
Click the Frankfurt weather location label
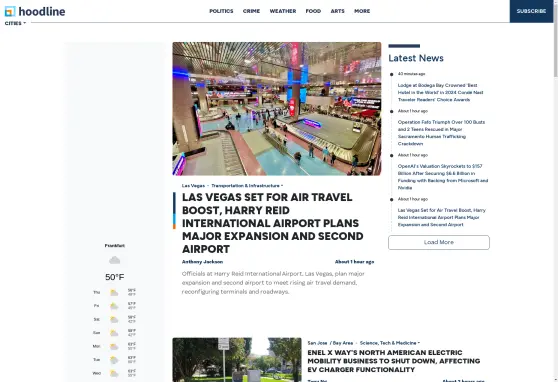[x=115, y=246]
